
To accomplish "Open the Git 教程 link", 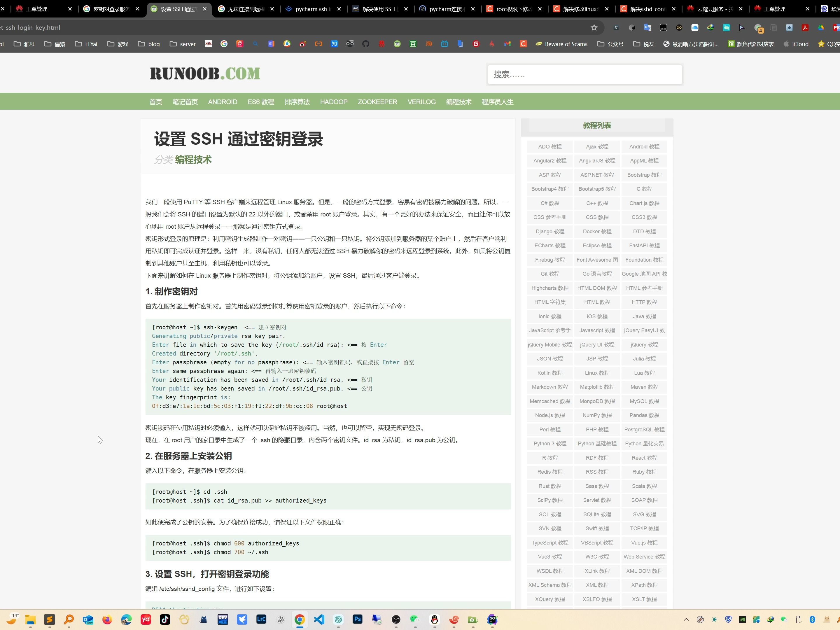I will pos(550,274).
